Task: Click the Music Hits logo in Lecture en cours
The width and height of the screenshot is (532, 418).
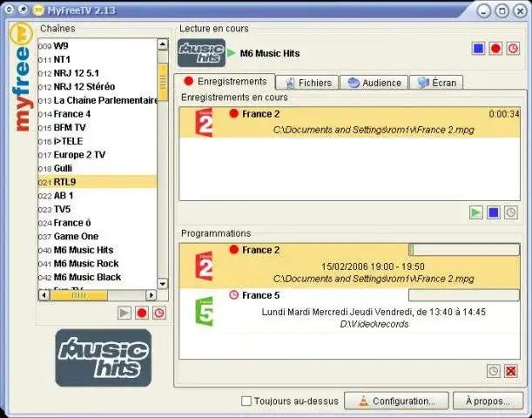Action: (201, 53)
